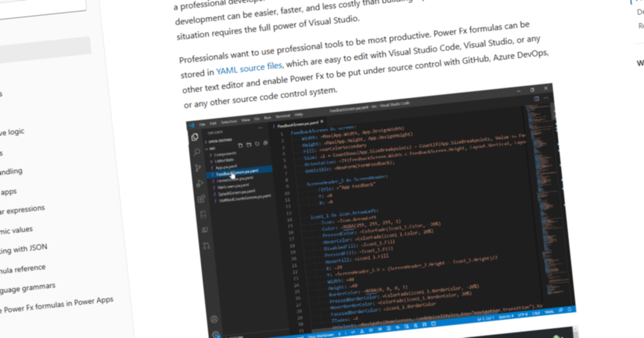Open the Help menu in VS Code
Screen dimensions: 644x338
coord(299,114)
